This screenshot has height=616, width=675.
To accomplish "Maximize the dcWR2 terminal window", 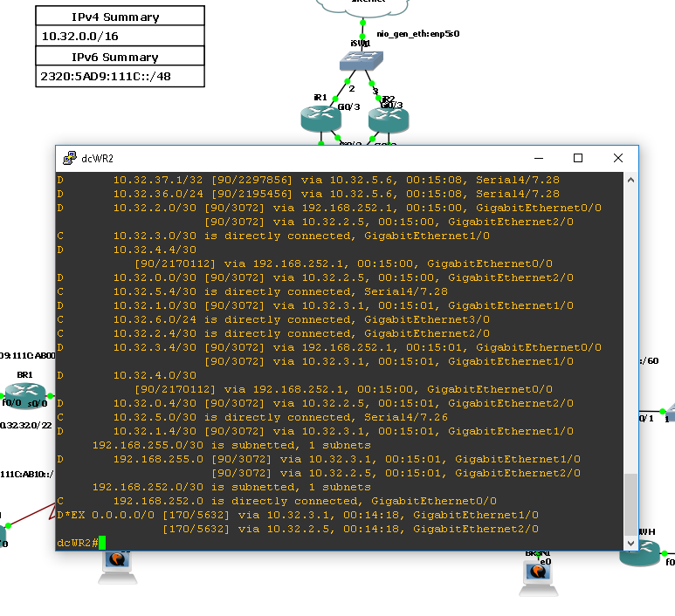I will pos(578,158).
